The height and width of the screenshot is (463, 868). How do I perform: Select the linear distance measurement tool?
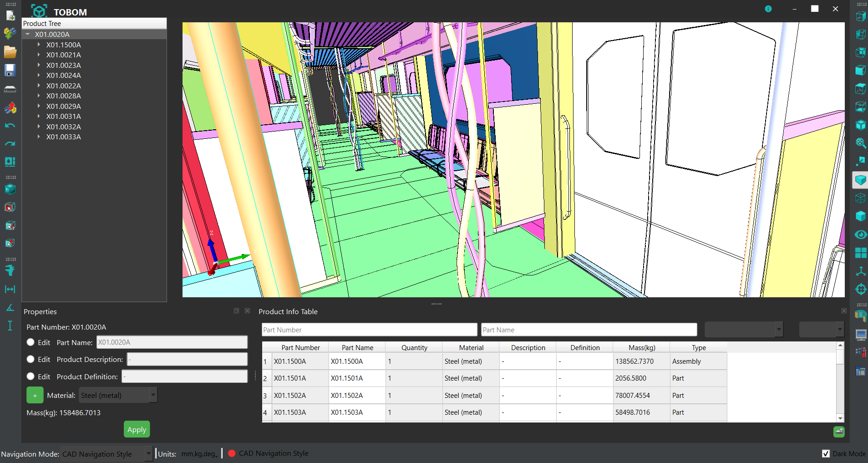tap(10, 289)
